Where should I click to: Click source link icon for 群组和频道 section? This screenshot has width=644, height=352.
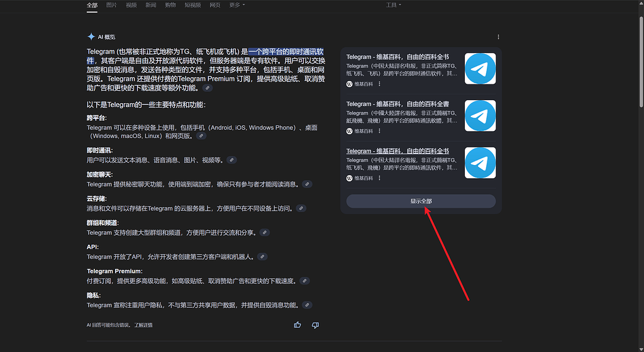265,233
